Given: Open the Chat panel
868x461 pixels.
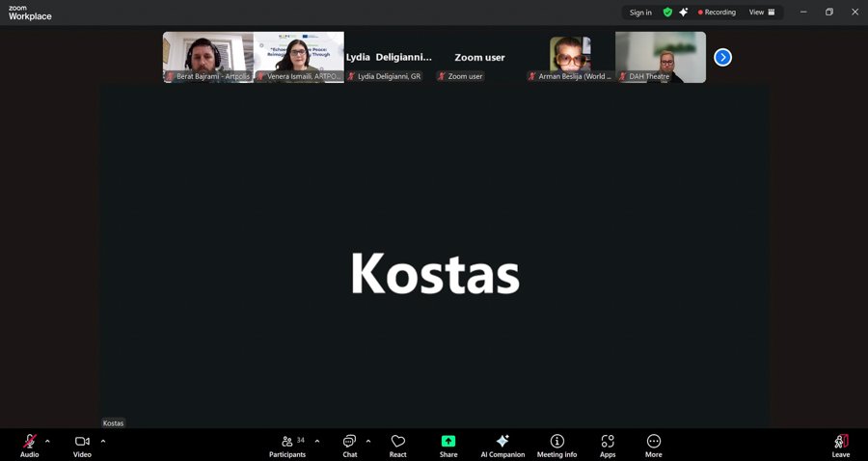Looking at the screenshot, I should point(349,445).
